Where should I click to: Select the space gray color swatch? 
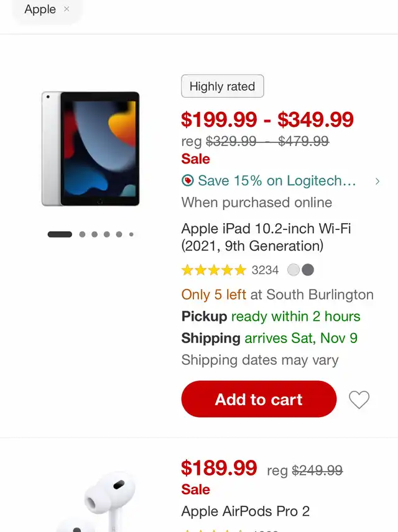point(308,270)
